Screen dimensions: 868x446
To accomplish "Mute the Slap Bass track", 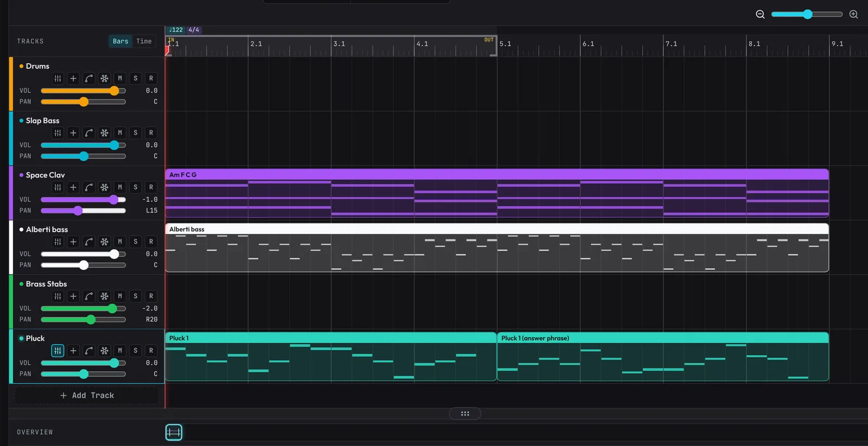I will (120, 133).
